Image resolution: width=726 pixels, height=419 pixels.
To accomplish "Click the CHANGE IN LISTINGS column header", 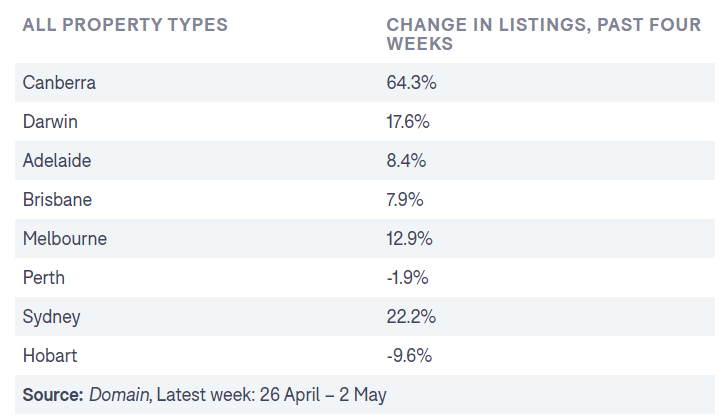I will [x=543, y=33].
